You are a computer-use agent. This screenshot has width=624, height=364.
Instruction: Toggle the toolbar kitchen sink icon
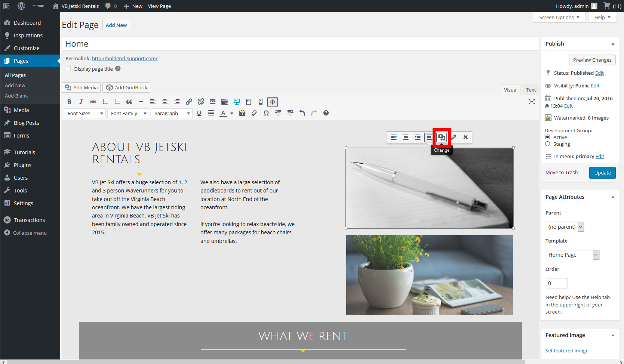click(225, 102)
